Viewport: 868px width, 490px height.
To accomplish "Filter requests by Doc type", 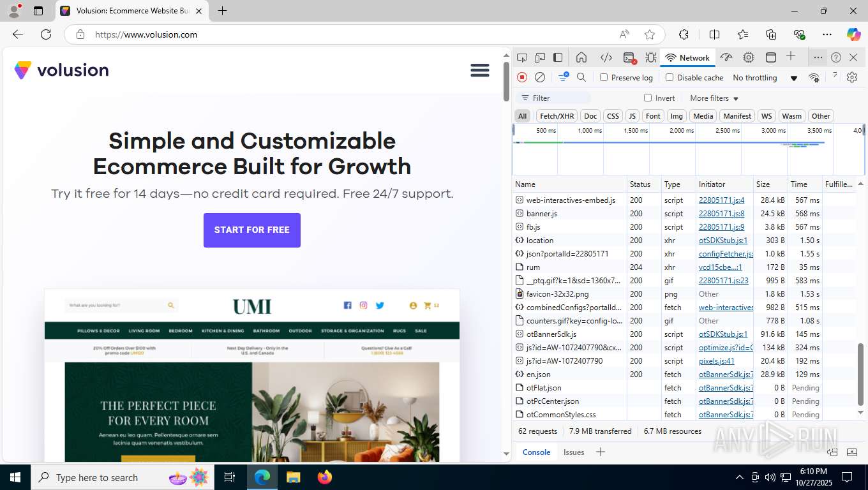I will [590, 116].
